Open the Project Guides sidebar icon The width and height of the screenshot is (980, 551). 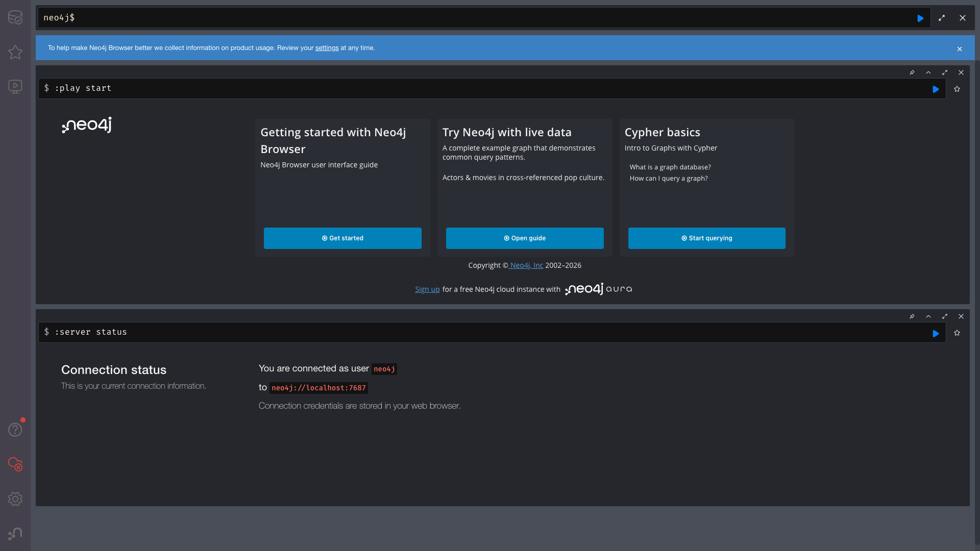[x=15, y=86]
